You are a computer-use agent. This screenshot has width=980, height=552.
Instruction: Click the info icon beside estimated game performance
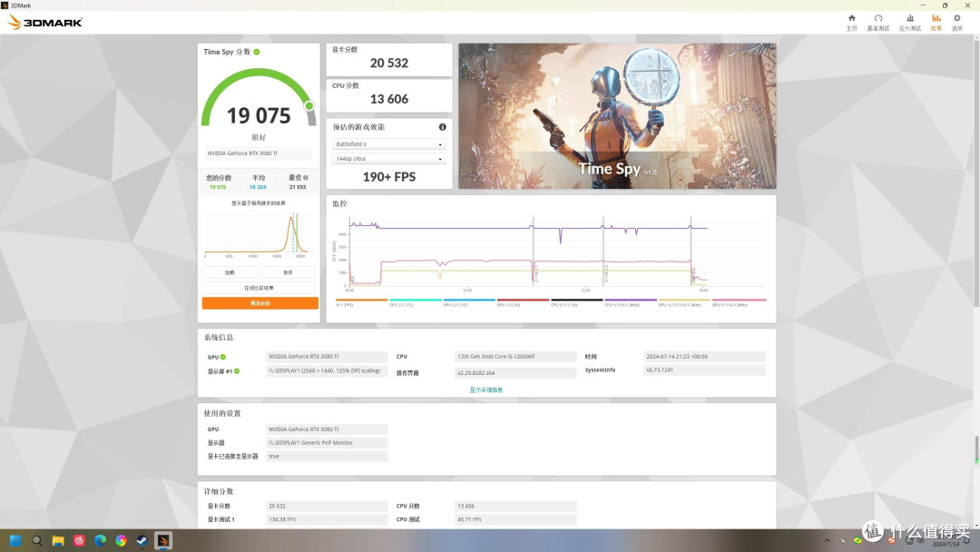(x=443, y=127)
